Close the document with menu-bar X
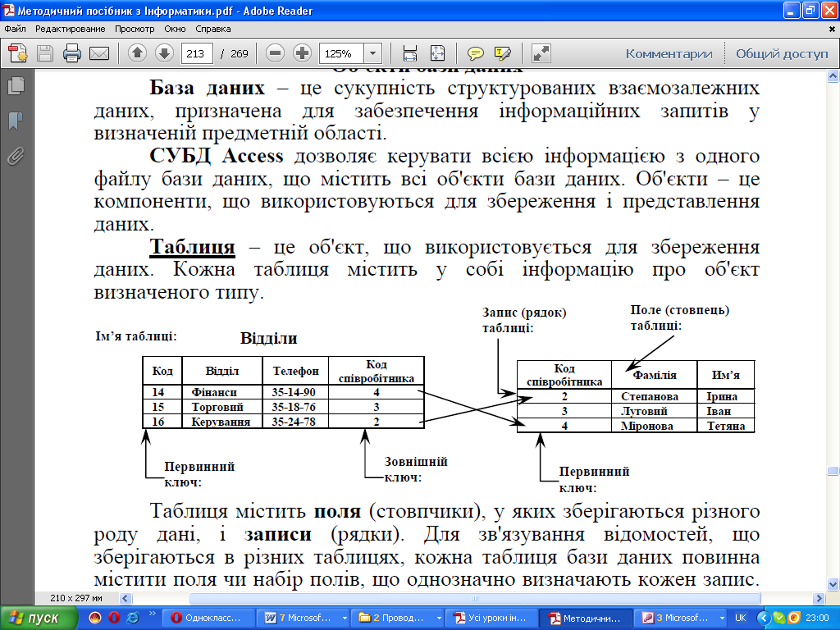Viewport: 840px width, 630px height. (x=832, y=29)
